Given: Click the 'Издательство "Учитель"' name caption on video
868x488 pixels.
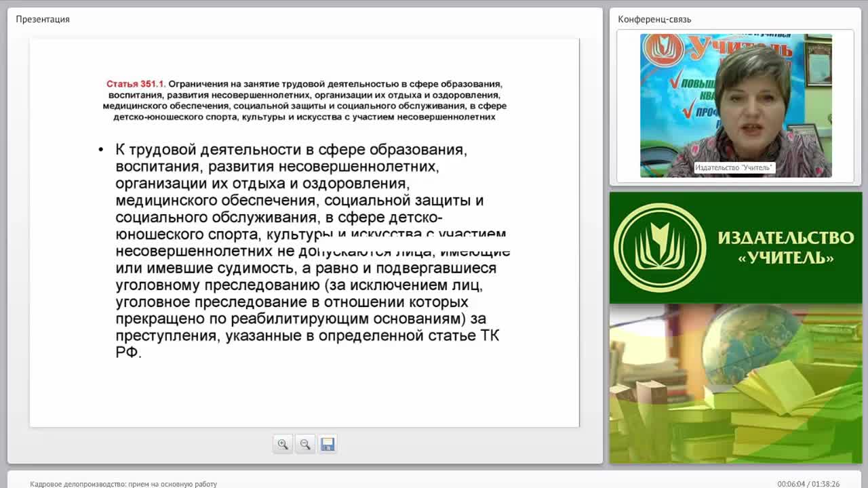Looking at the screenshot, I should 734,167.
